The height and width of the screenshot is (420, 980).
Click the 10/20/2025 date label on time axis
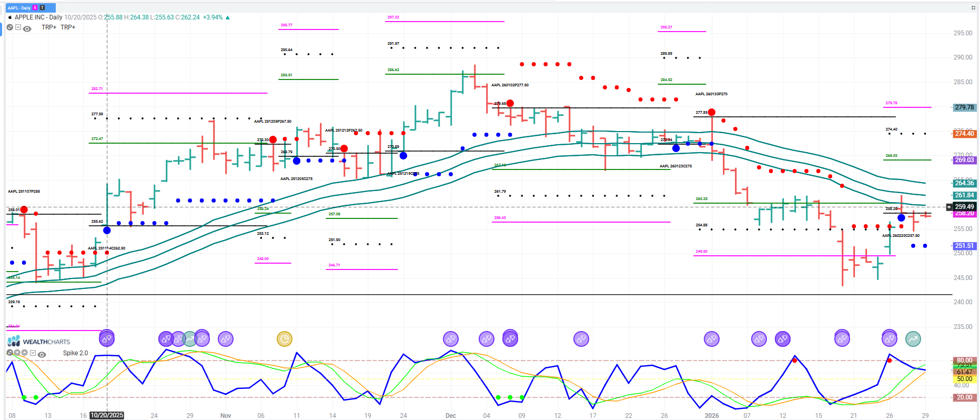tap(107, 415)
